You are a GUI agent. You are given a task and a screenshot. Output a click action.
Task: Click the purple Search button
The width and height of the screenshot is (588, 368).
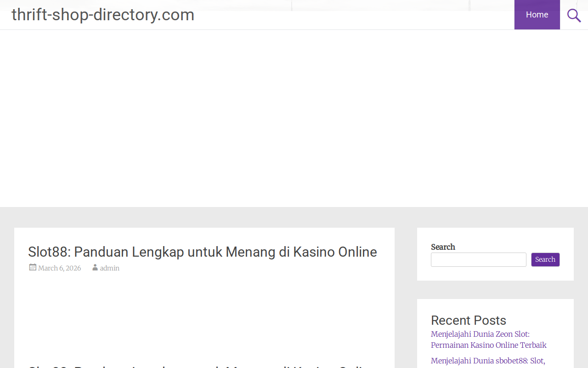click(545, 259)
